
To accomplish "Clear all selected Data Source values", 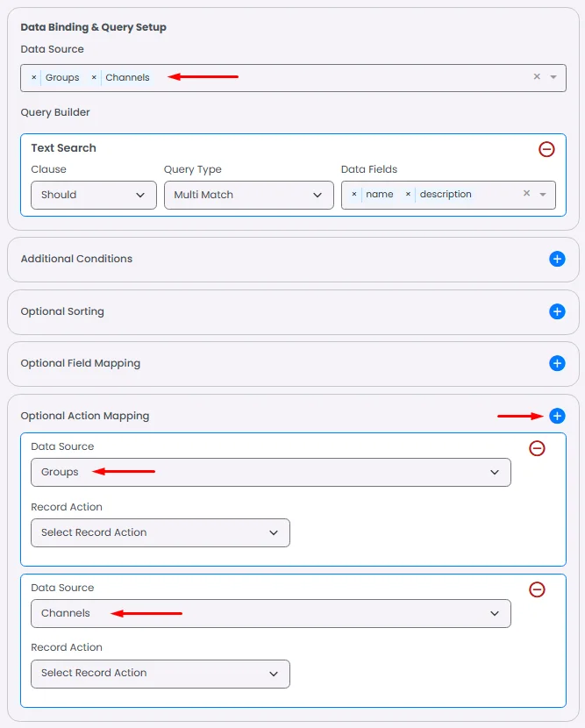I will click(x=537, y=77).
